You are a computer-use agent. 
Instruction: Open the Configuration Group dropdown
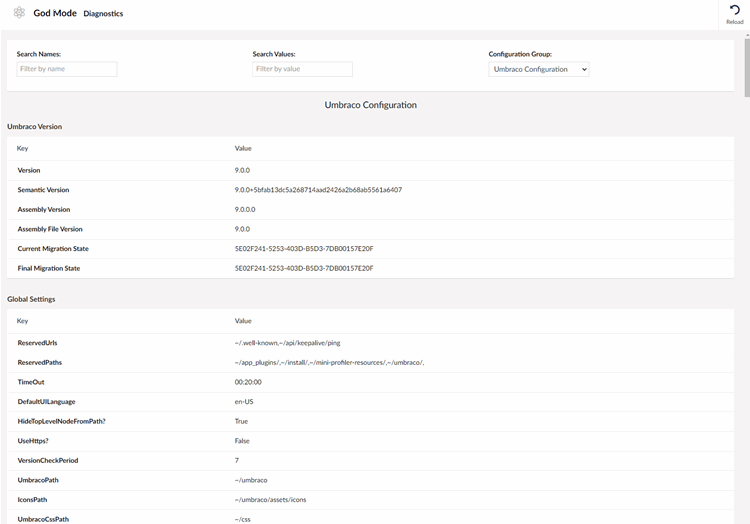tap(539, 69)
